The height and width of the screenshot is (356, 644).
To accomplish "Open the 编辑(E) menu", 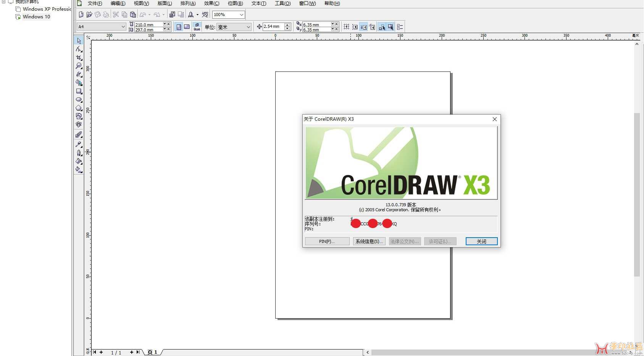I will (x=118, y=3).
